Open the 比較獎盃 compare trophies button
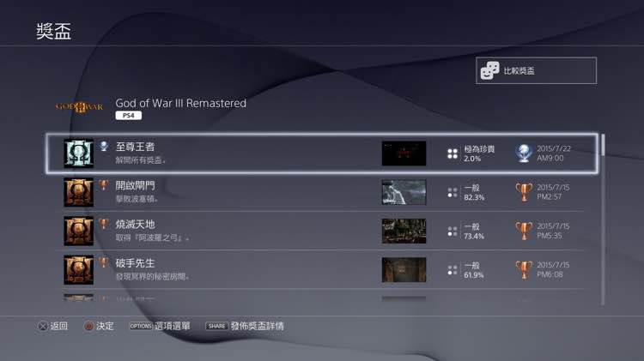 tap(536, 70)
